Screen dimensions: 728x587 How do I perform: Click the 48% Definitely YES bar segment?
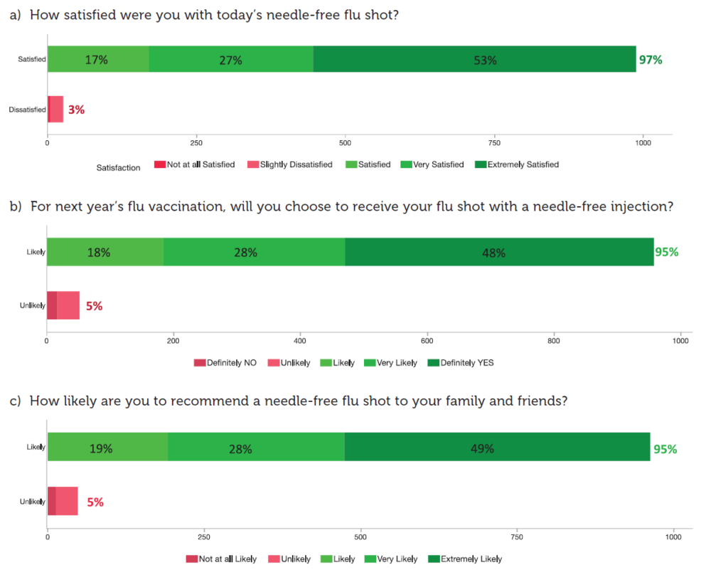click(499, 252)
